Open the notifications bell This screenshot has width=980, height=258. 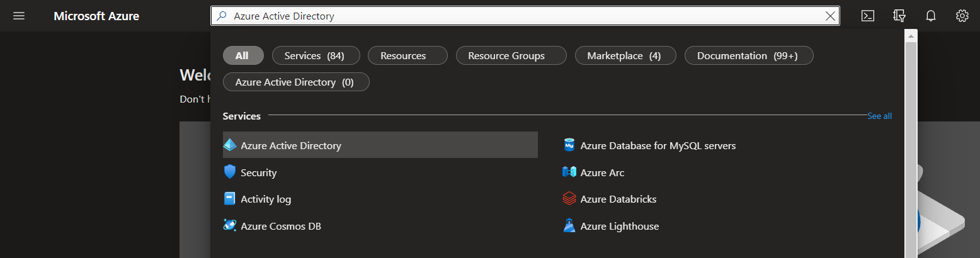point(931,16)
